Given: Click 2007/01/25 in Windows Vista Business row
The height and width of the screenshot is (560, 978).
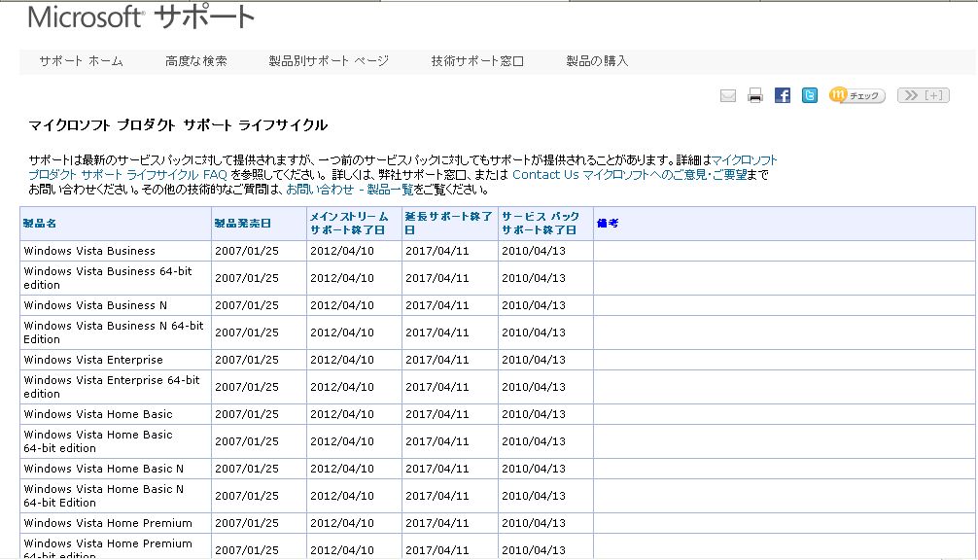Looking at the screenshot, I should click(247, 251).
